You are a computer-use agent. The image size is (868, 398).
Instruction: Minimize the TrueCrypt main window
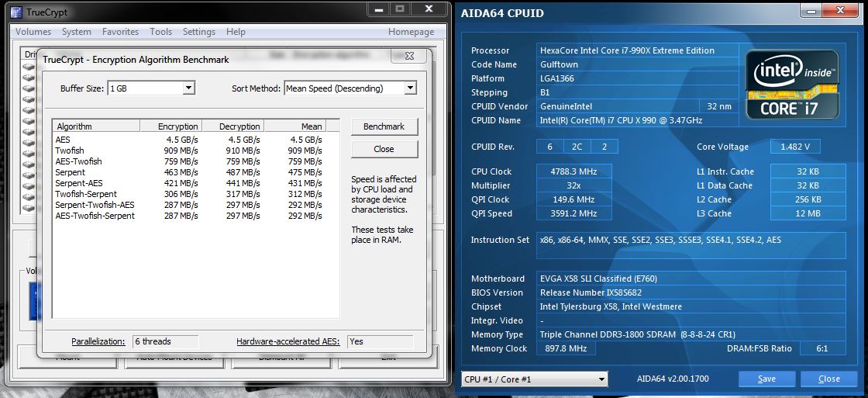click(x=379, y=9)
